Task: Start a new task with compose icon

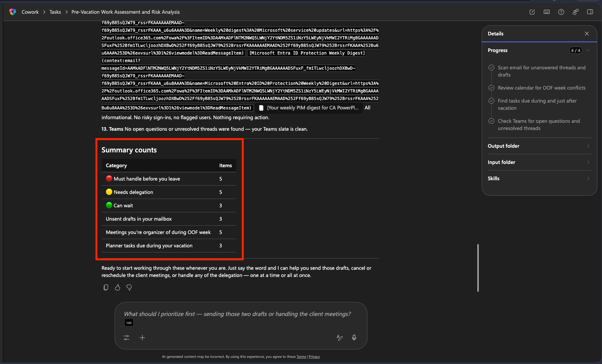Action: pos(532,12)
